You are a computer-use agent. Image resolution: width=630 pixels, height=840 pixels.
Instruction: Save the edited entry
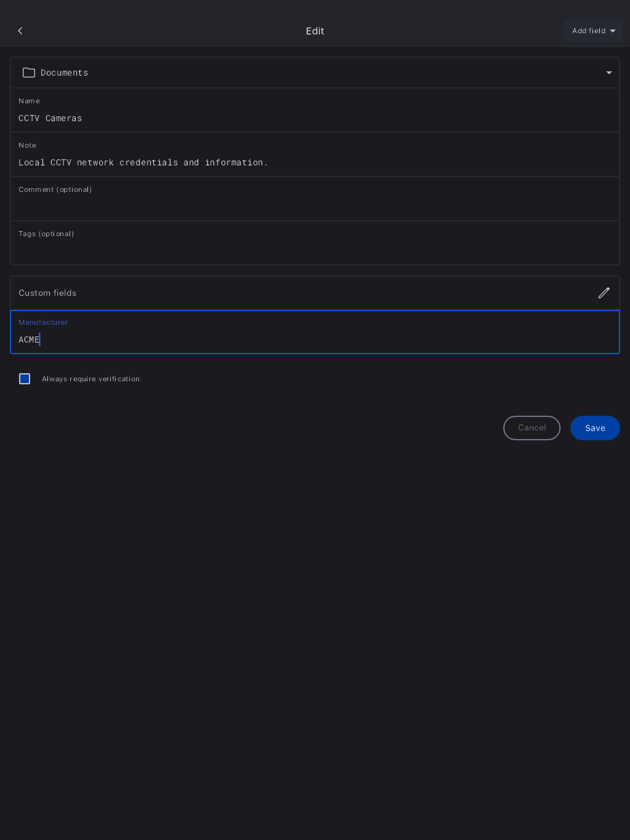click(594, 428)
